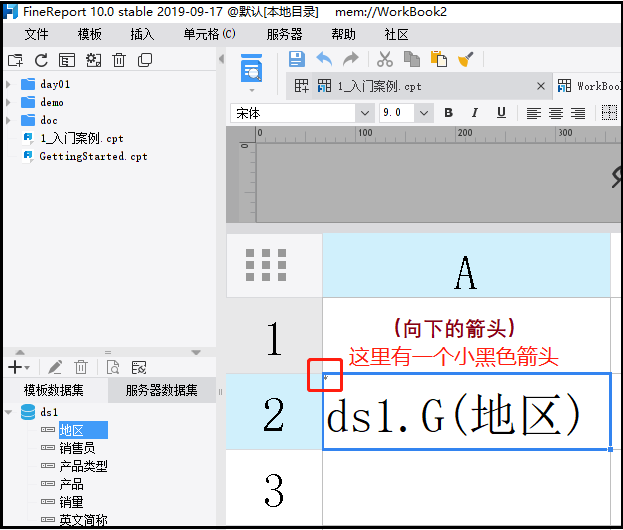
Task: Open the 帮助 menu
Action: pyautogui.click(x=343, y=35)
